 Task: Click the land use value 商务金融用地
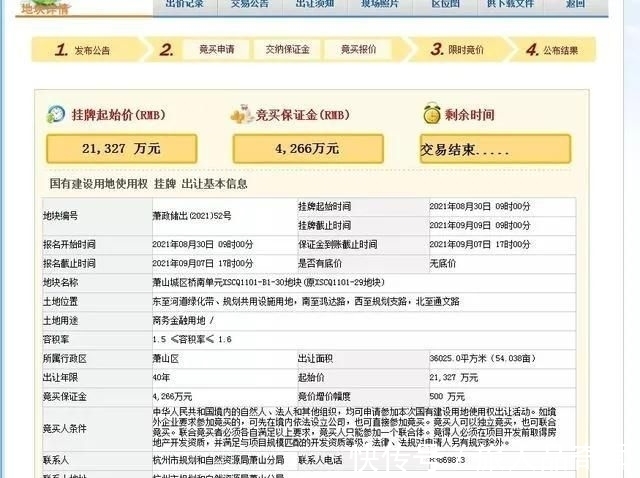183,320
